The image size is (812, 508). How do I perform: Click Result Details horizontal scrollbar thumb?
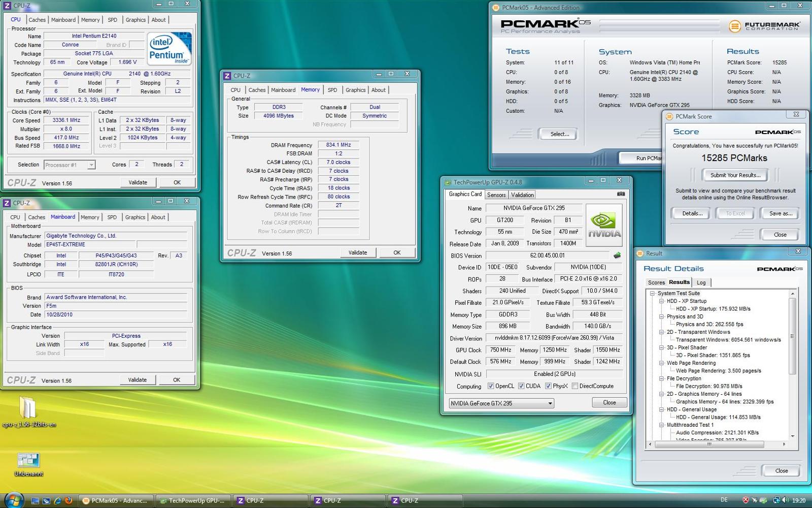(709, 444)
